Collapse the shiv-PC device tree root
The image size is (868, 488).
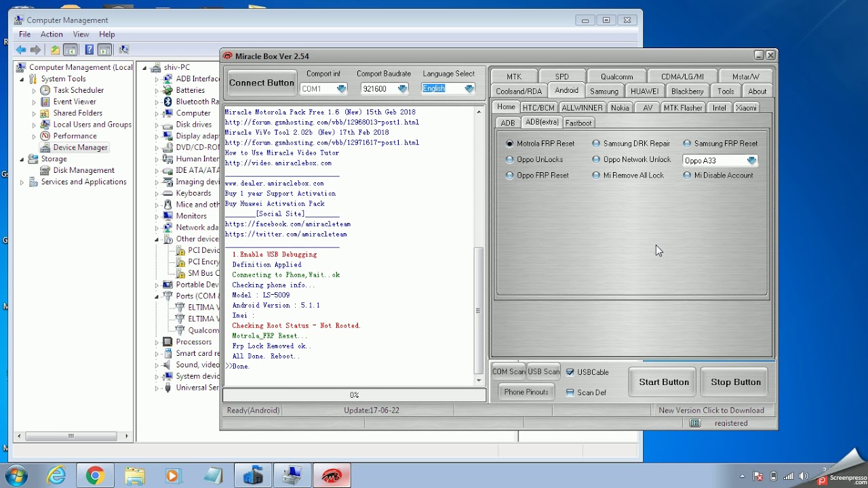144,68
